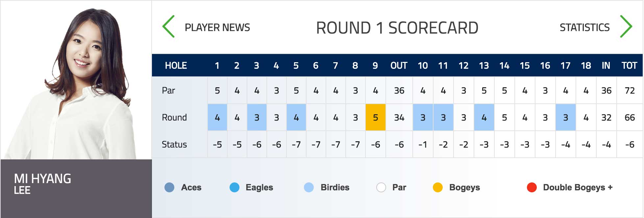Click Mi Hyang Lee's player photo
Image resolution: width=644 pixels, height=218 pixels.
(76, 80)
